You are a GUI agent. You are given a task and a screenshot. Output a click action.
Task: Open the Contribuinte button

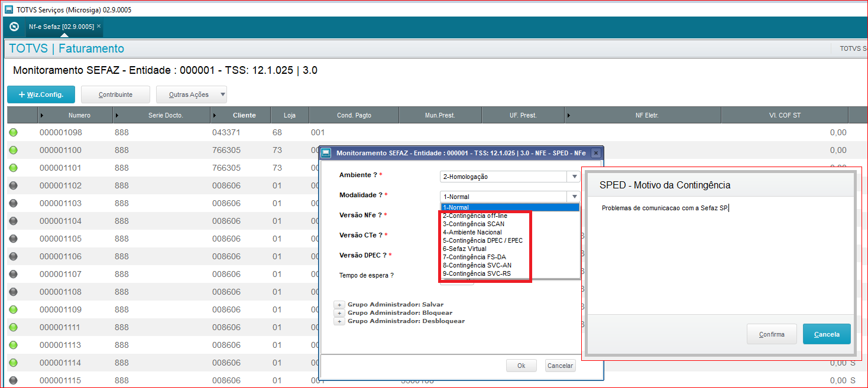(115, 94)
